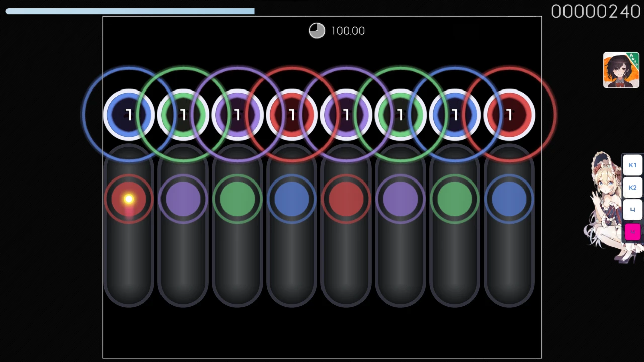Click the K1 key overlay indicator
Image resolution: width=644 pixels, height=362 pixels.
click(632, 165)
